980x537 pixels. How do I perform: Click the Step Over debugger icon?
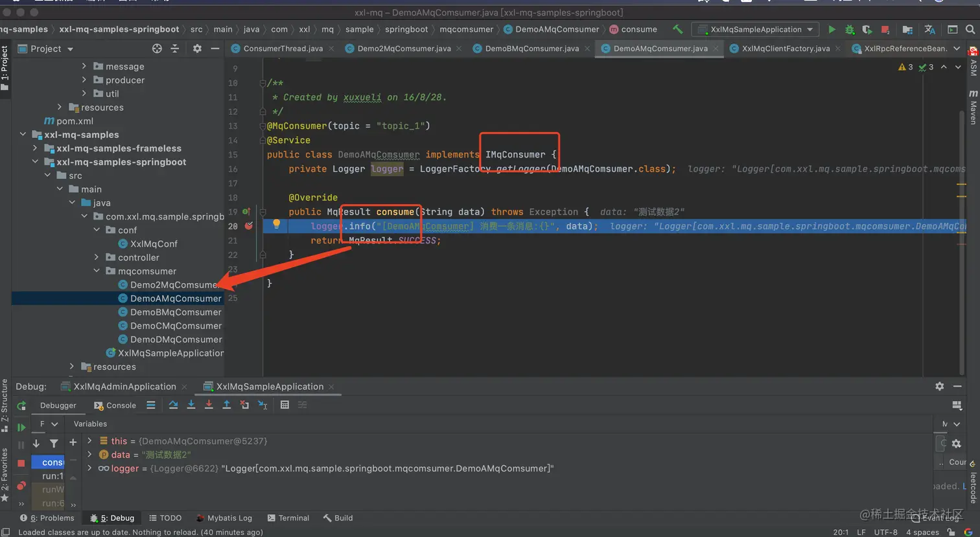pyautogui.click(x=173, y=405)
